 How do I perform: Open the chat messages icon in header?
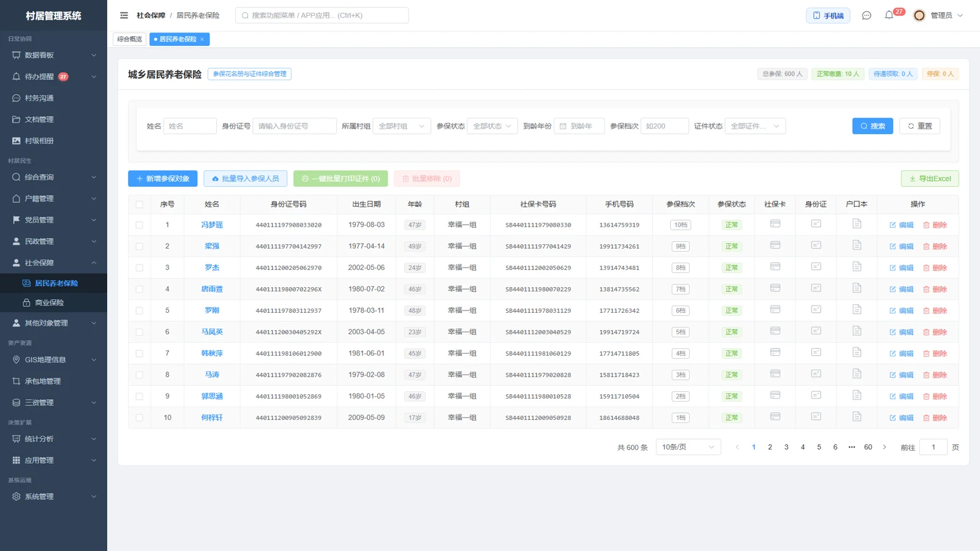(866, 15)
